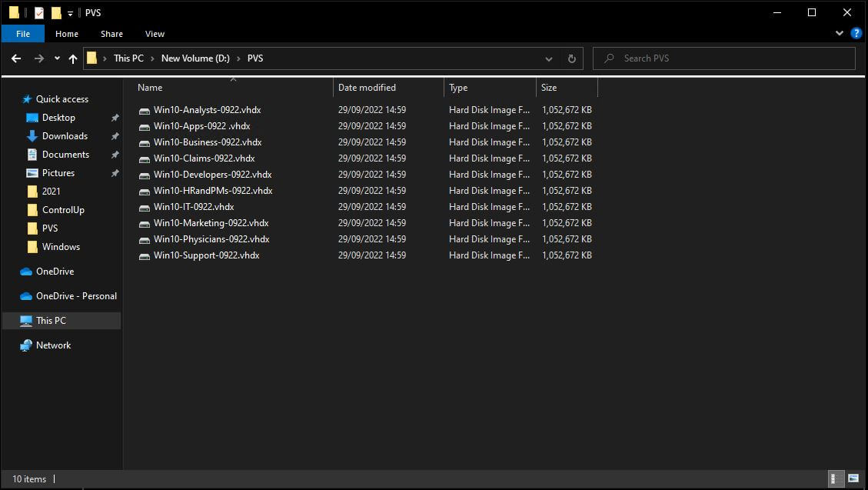
Task: Click the Forward navigation arrow
Action: point(38,58)
